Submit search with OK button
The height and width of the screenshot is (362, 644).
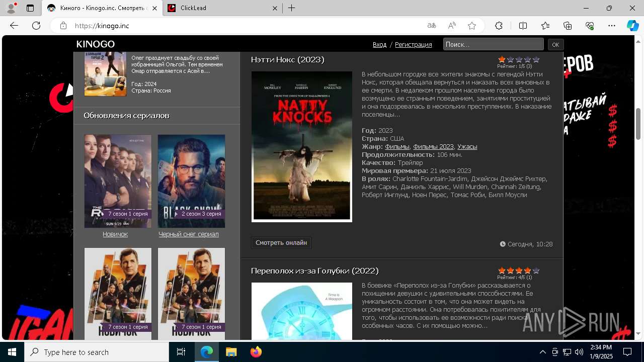click(555, 44)
